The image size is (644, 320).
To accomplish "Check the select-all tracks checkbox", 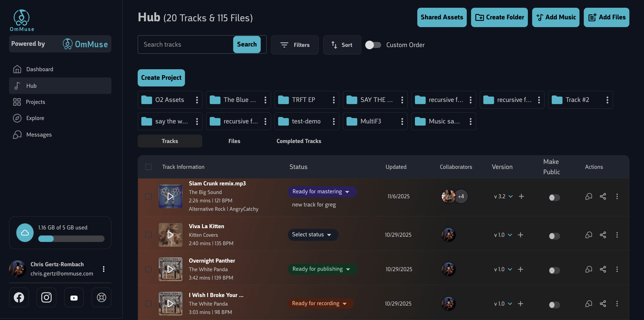I will pyautogui.click(x=148, y=167).
